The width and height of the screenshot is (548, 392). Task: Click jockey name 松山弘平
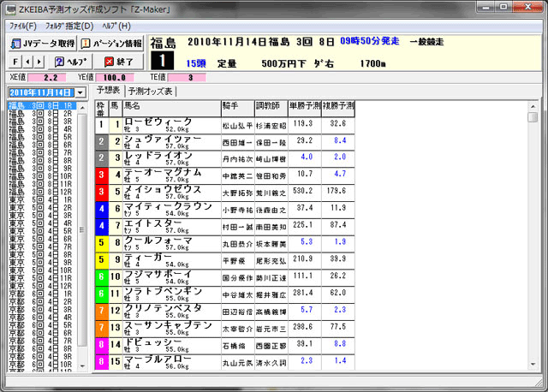click(237, 126)
